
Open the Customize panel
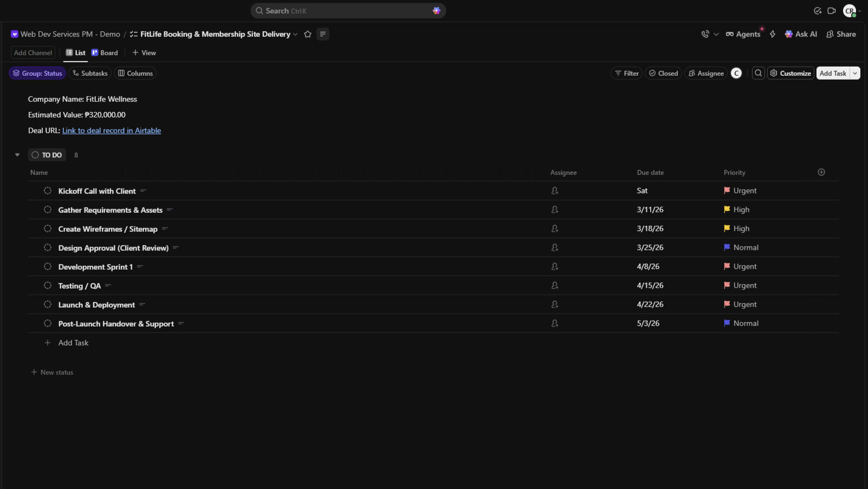791,73
